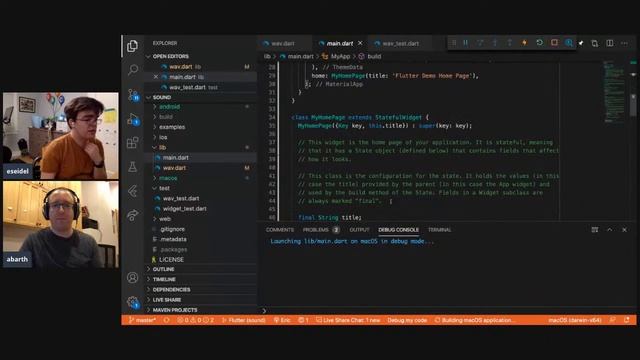
Task: Expand the Timeline section
Action: pos(164,280)
